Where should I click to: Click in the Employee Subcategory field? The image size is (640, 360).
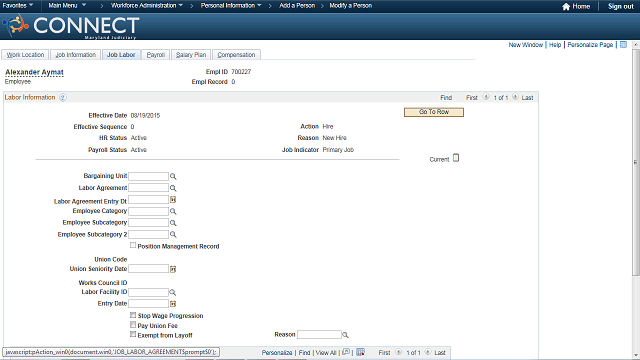click(x=149, y=222)
